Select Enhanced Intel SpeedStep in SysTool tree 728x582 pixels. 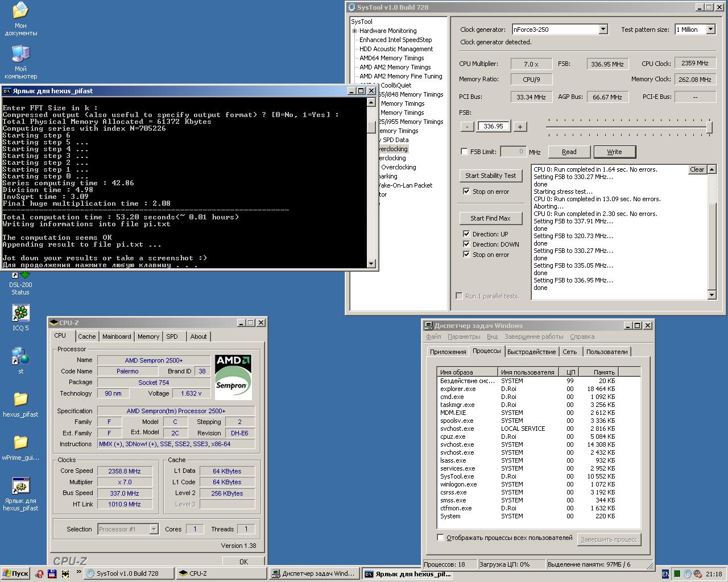tap(395, 40)
